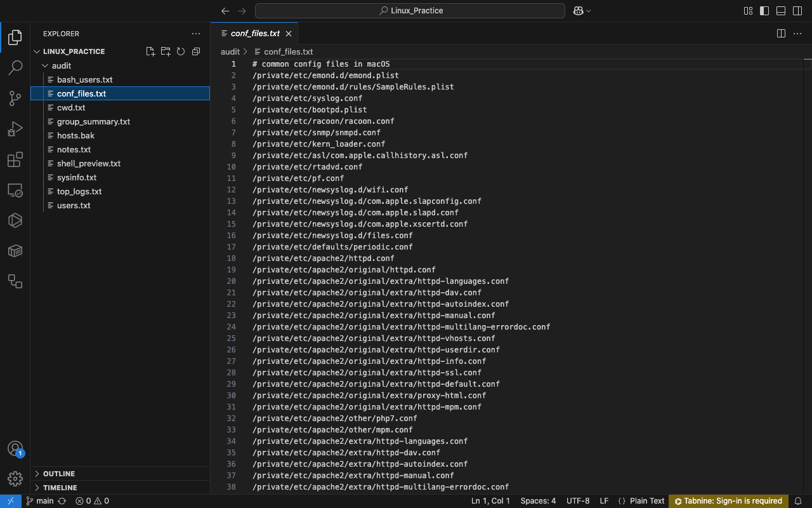Click the UTF-8 encoding in status bar
Viewport: 812px width, 508px height.
577,501
